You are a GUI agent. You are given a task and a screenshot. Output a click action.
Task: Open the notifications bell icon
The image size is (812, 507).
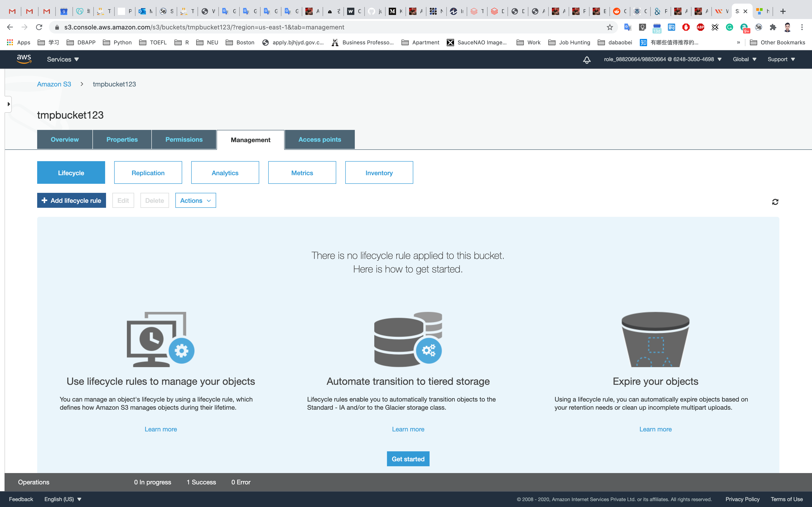(x=587, y=60)
